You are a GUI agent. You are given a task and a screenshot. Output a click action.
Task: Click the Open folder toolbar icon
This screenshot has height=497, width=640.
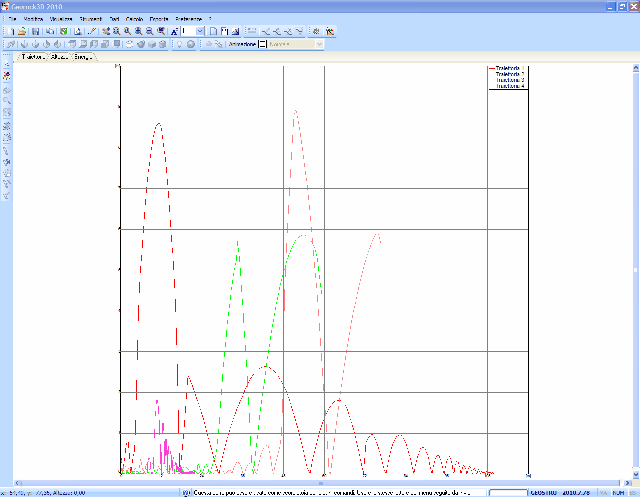22,31
